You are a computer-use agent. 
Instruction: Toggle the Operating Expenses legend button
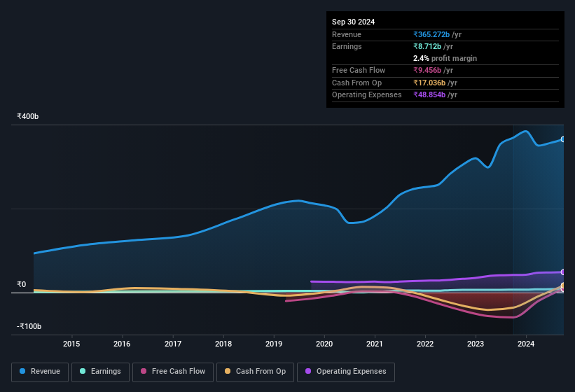pyautogui.click(x=346, y=372)
